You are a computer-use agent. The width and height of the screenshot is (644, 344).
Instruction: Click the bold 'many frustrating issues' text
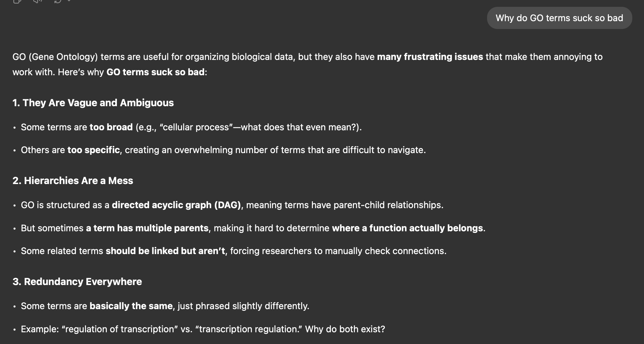pyautogui.click(x=430, y=57)
